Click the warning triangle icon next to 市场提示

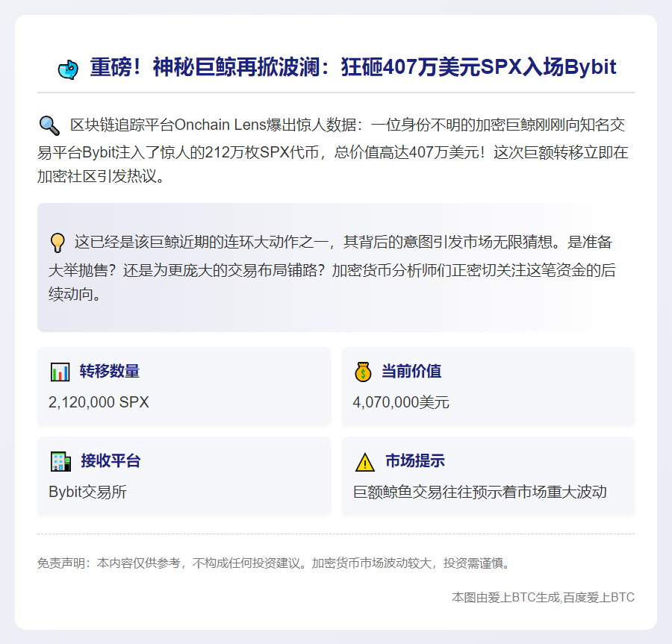[364, 462]
